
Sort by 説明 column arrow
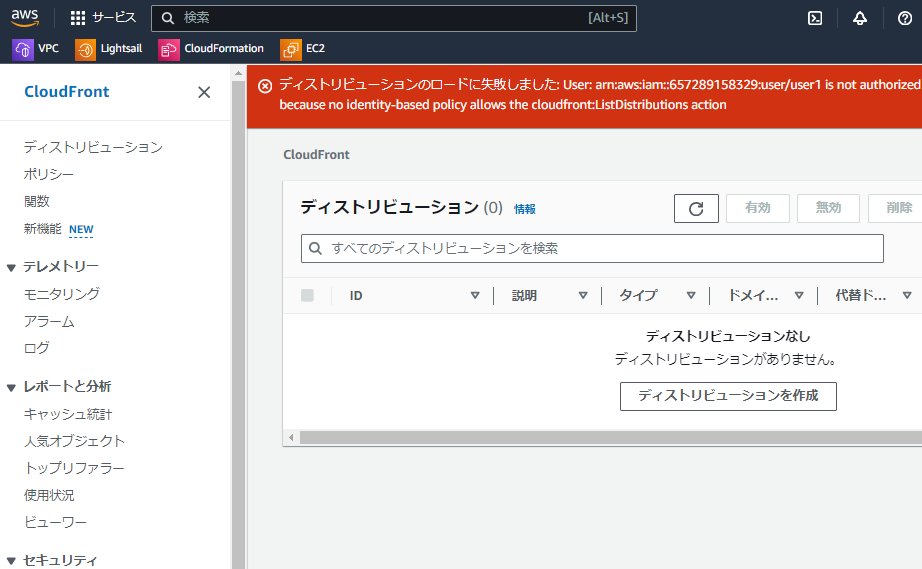point(583,295)
